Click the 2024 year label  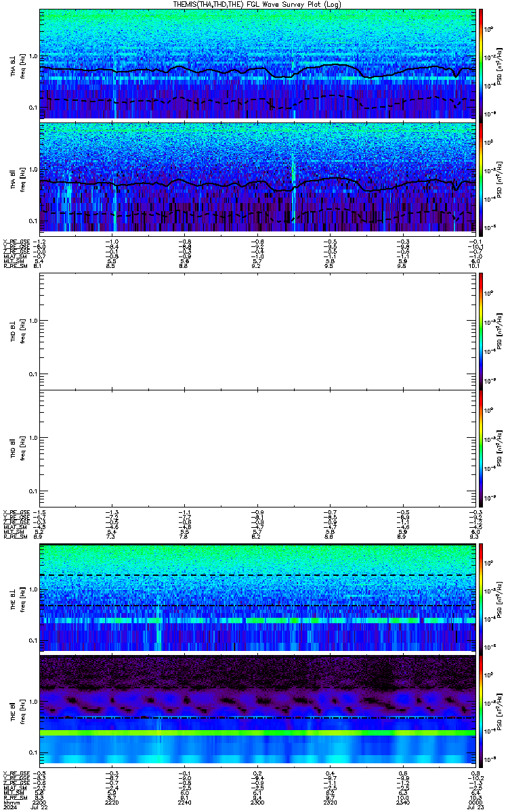pyautogui.click(x=9, y=807)
